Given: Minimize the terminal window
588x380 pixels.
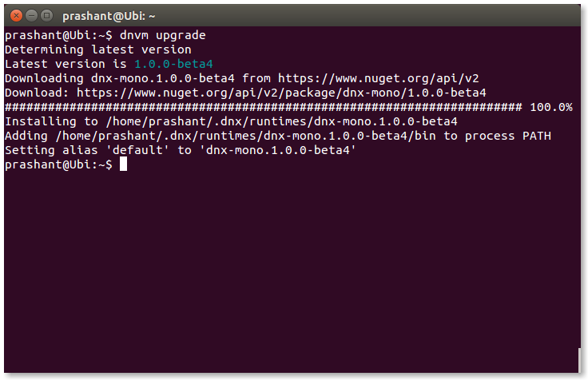Looking at the screenshot, I should (31, 16).
